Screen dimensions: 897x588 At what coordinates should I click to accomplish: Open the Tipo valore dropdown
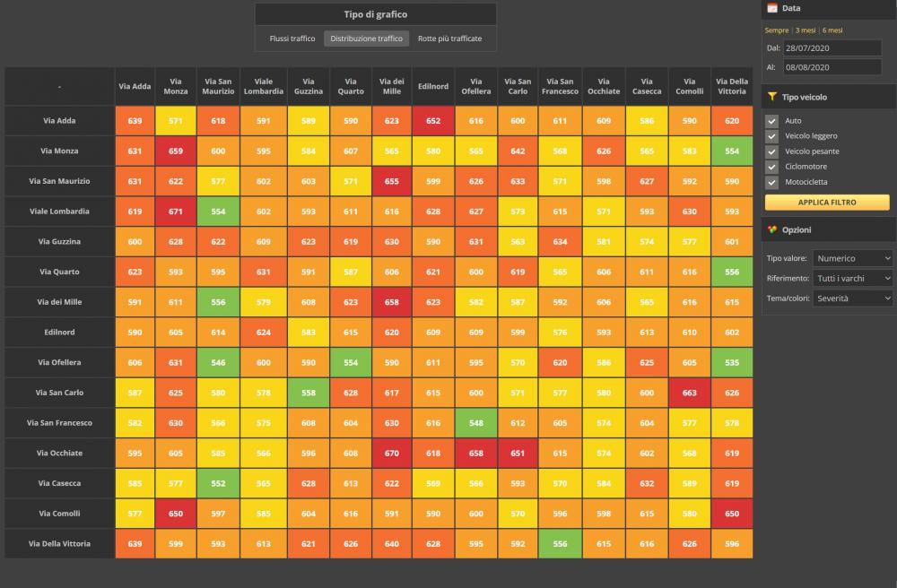pyautogui.click(x=852, y=258)
